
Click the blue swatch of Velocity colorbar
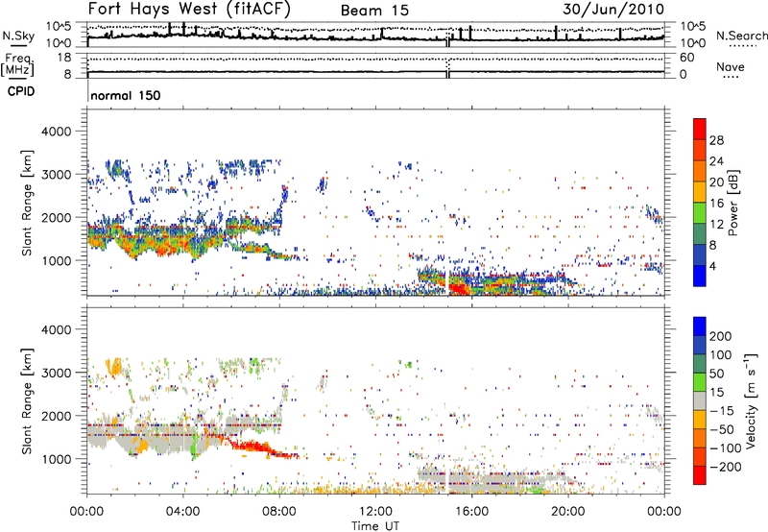coord(700,326)
